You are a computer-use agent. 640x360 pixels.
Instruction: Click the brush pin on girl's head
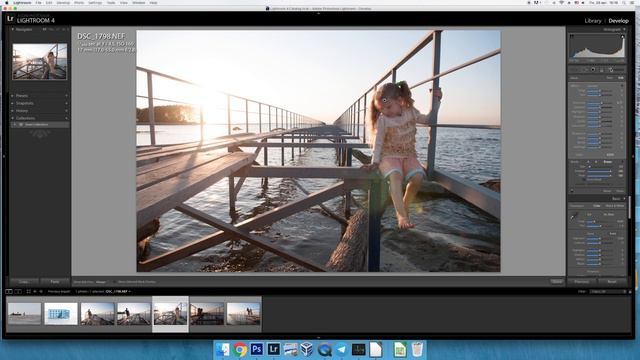coord(384,100)
